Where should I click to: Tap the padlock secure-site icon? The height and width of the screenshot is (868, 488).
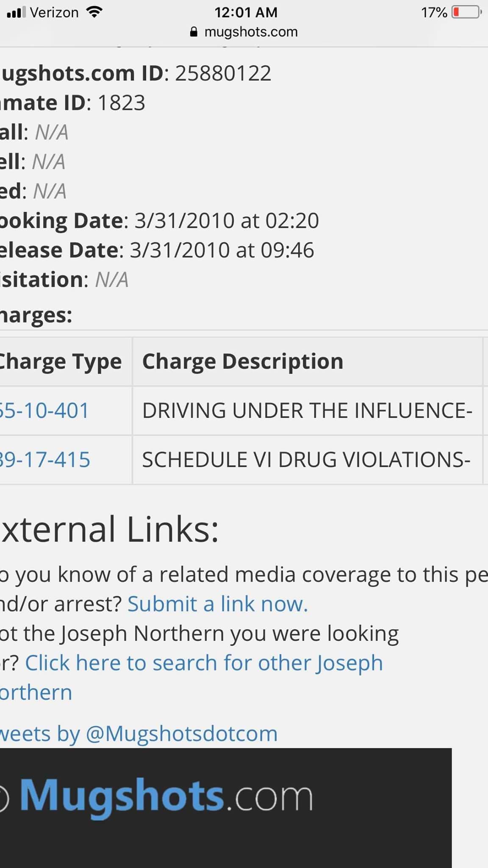(x=194, y=32)
